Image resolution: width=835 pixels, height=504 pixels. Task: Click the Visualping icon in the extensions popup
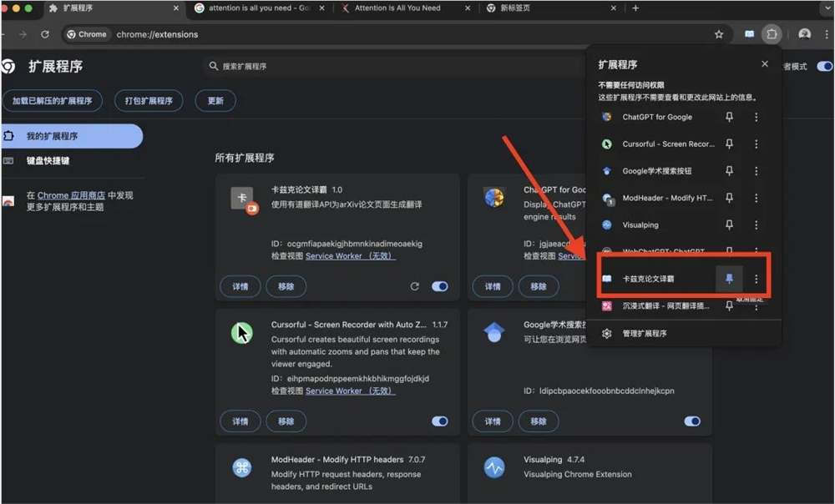[x=607, y=224]
